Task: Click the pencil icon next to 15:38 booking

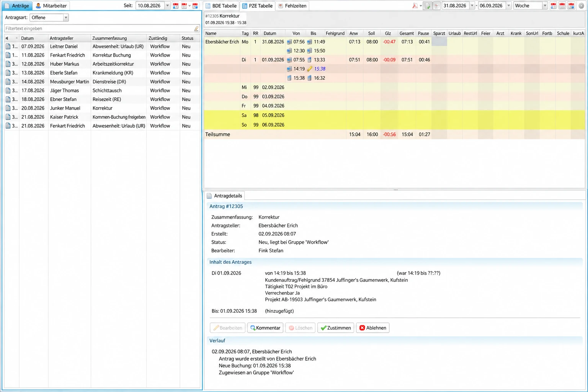Action: coord(310,69)
